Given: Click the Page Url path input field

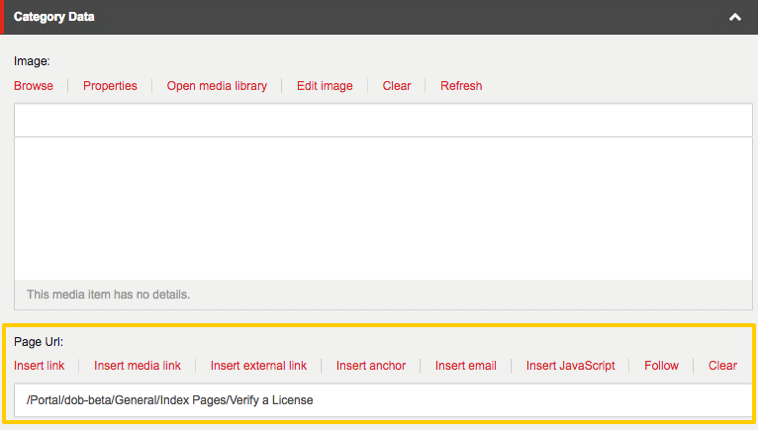Looking at the screenshot, I should (x=383, y=401).
